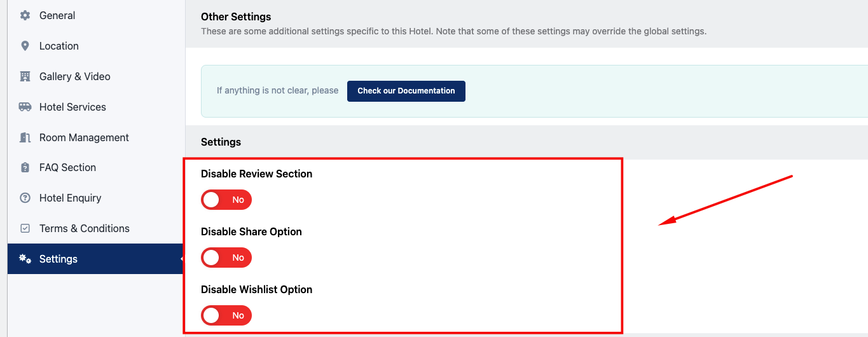Open the Gallery & Video tab
Image resolution: width=868 pixels, height=337 pixels.
click(x=75, y=76)
